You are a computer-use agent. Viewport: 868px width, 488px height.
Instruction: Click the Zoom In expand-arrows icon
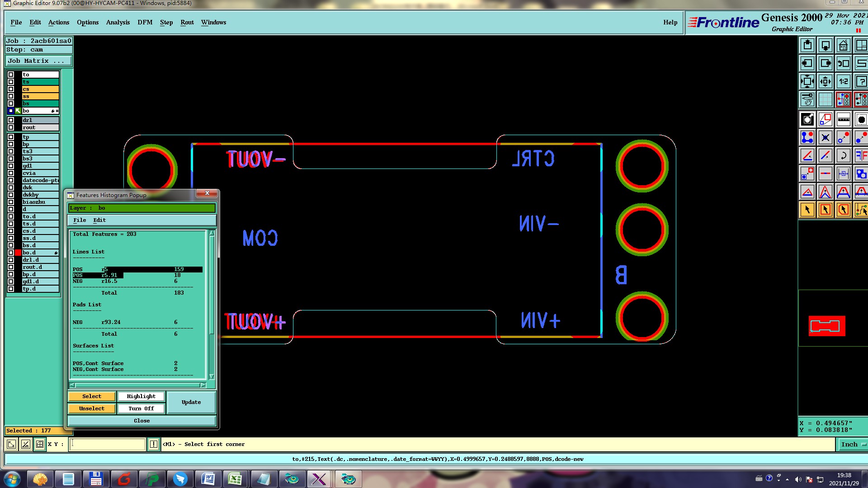click(807, 82)
